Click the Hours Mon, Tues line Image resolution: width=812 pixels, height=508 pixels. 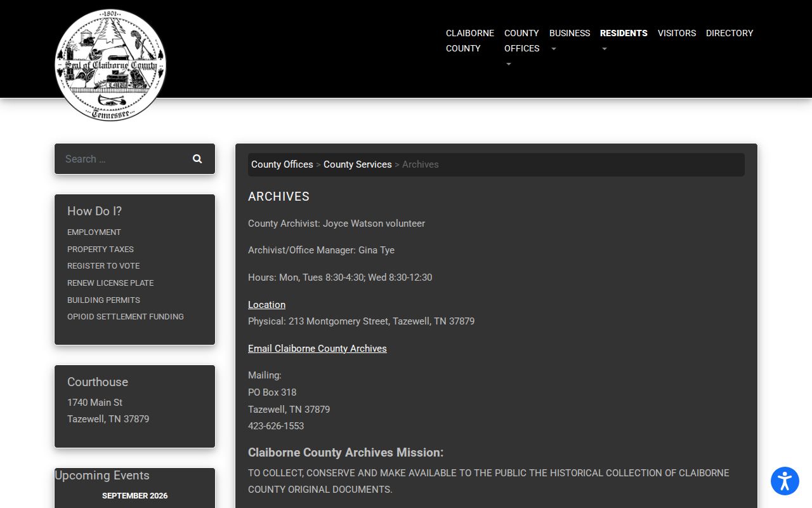340,277
